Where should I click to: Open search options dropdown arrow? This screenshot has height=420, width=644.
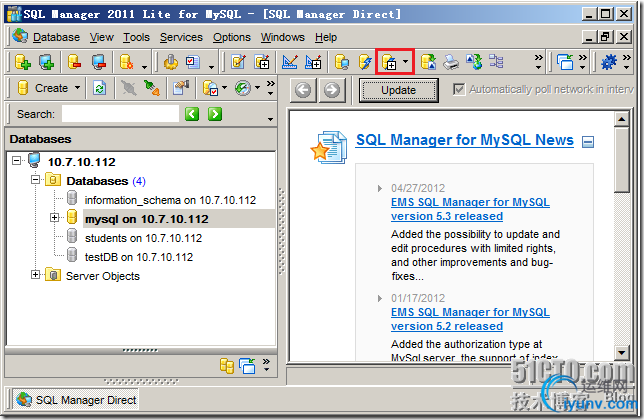coord(270,119)
